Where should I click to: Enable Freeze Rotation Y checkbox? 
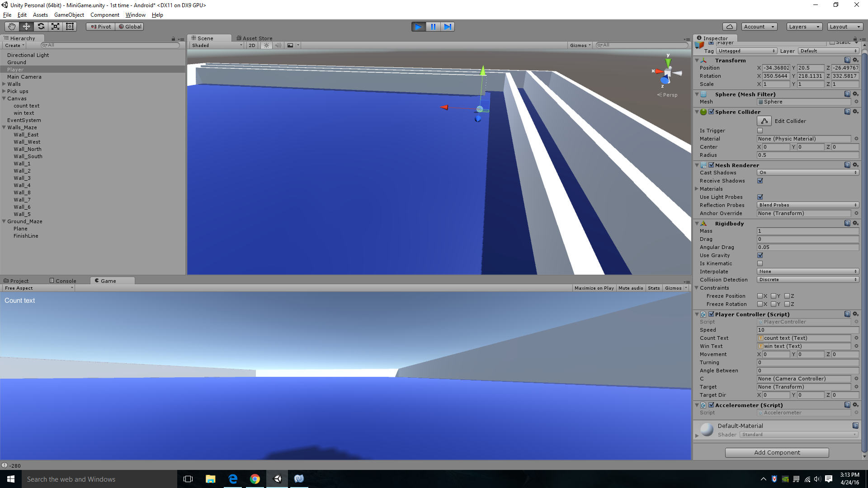(x=774, y=304)
